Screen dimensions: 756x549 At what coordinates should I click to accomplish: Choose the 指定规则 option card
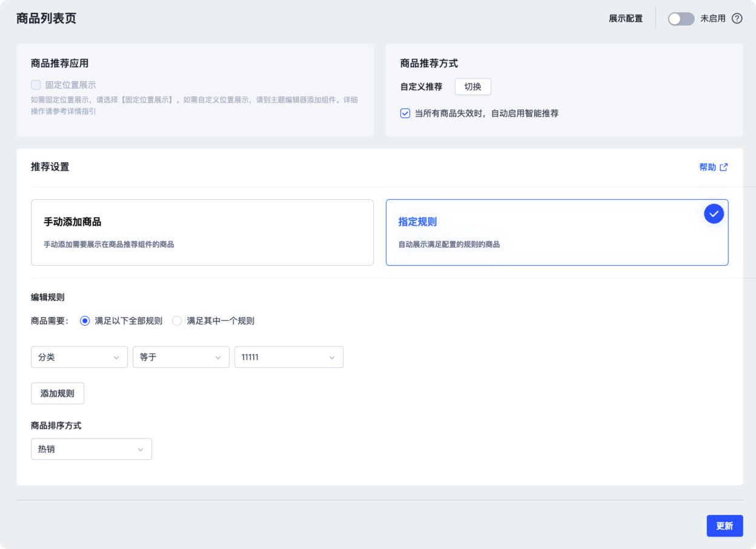pyautogui.click(x=557, y=232)
